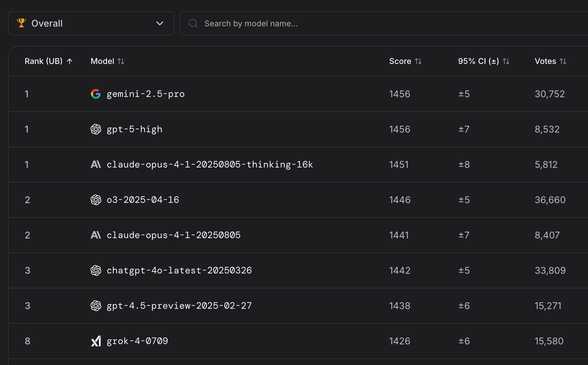Image resolution: width=588 pixels, height=365 pixels.
Task: Select the score 1442 for chatgpt-4o-latest
Action: [x=400, y=270]
